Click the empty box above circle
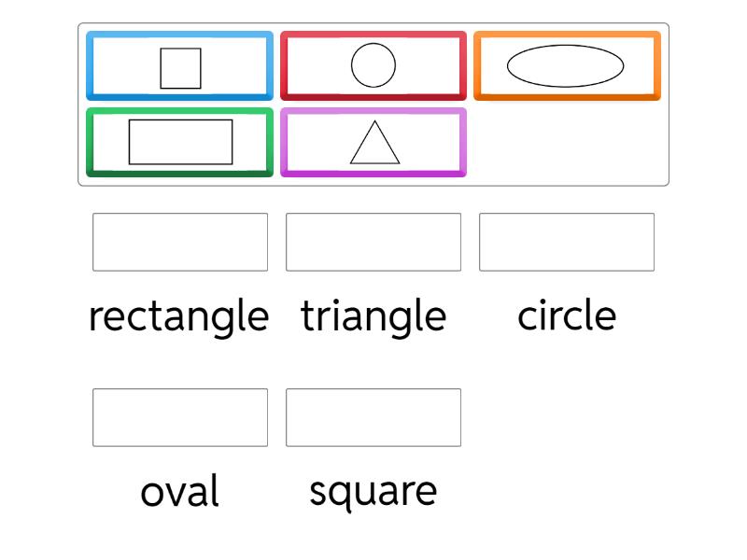Screen dimensions: 747x560 (x=567, y=243)
